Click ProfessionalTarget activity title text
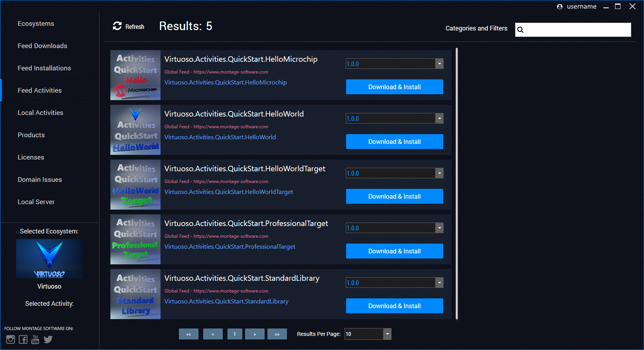The height and width of the screenshot is (350, 644). click(246, 223)
